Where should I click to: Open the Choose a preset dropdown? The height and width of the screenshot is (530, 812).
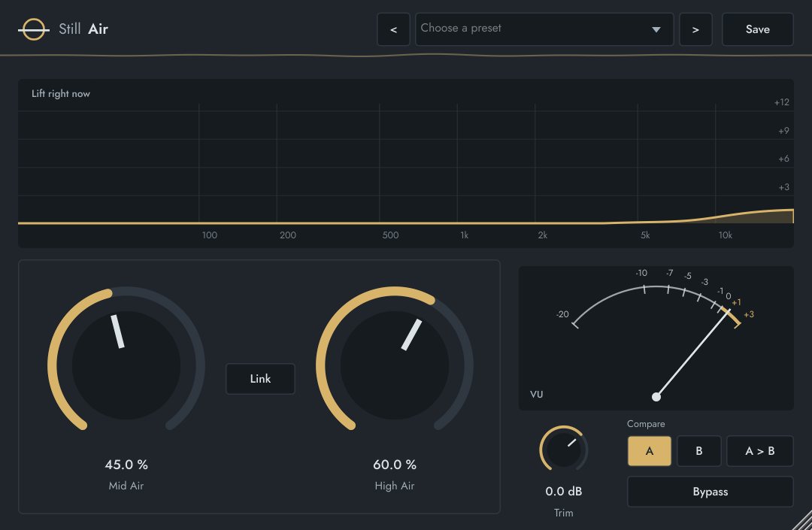click(544, 29)
